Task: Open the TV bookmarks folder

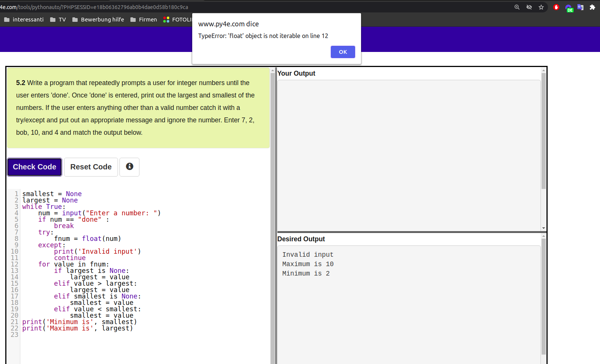Action: (x=58, y=20)
